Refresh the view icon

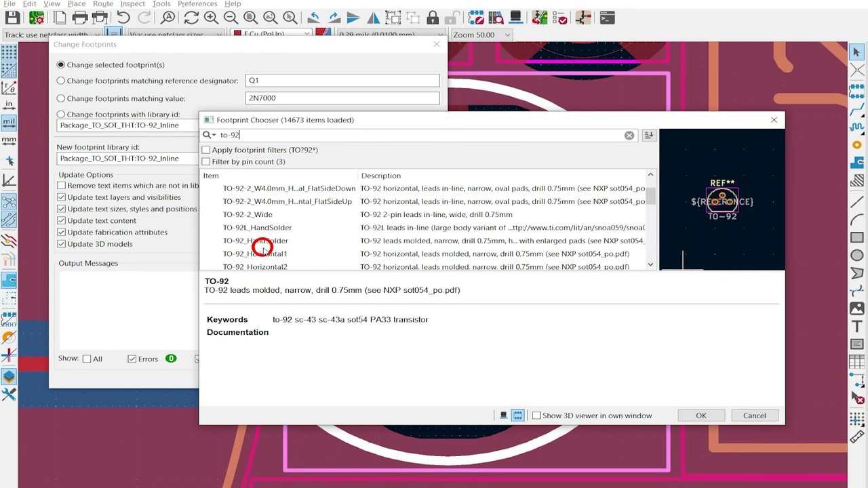pyautogui.click(x=191, y=18)
